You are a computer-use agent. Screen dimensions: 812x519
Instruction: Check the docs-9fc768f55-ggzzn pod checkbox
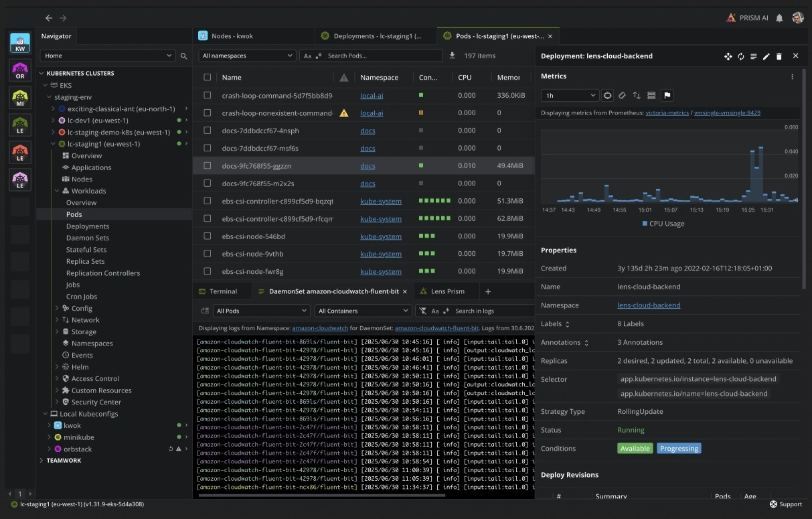[208, 165]
